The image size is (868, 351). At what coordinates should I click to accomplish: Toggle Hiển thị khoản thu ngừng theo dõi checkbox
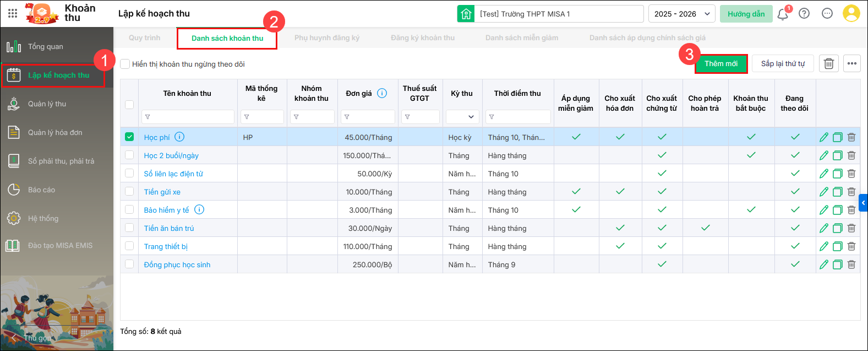pyautogui.click(x=125, y=64)
